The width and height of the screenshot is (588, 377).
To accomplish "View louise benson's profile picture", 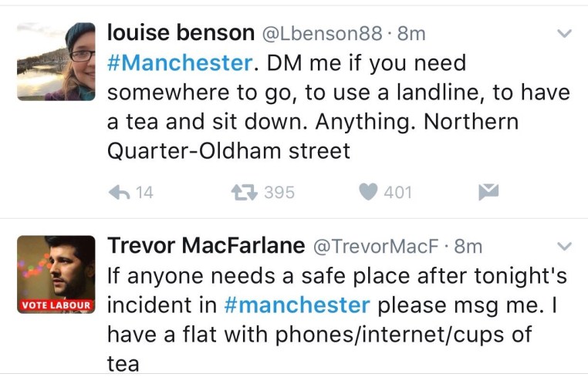I will 56,62.
